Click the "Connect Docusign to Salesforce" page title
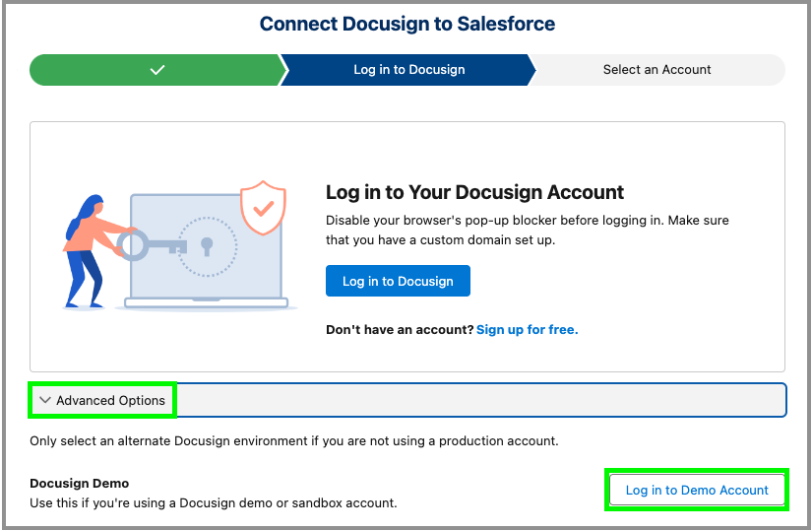Viewport: 812px width, 531px height. point(407,24)
